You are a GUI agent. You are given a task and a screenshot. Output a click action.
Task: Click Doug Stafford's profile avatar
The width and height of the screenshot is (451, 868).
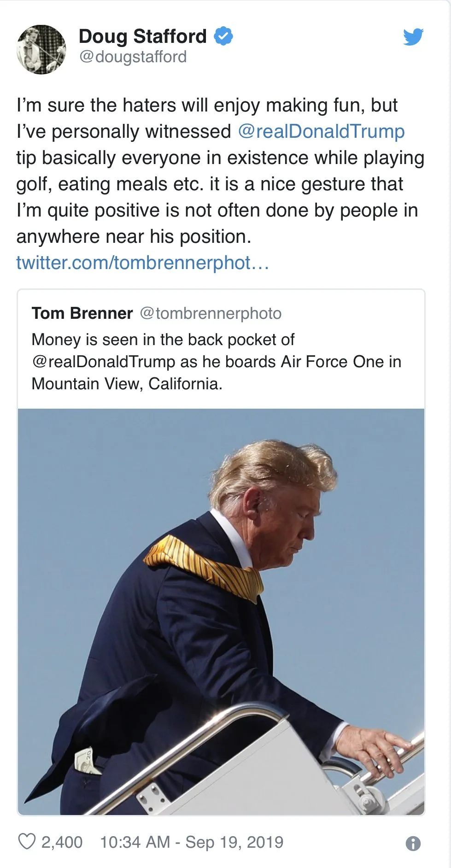pos(41,49)
